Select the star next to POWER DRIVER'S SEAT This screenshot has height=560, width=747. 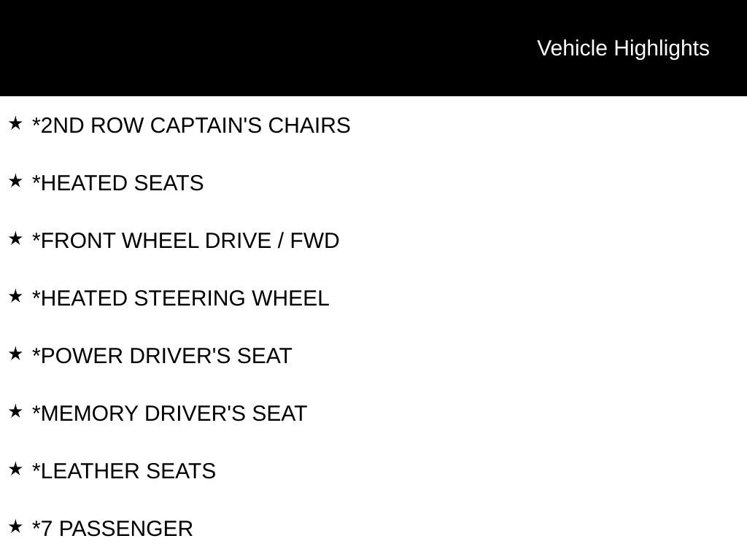tap(15, 354)
